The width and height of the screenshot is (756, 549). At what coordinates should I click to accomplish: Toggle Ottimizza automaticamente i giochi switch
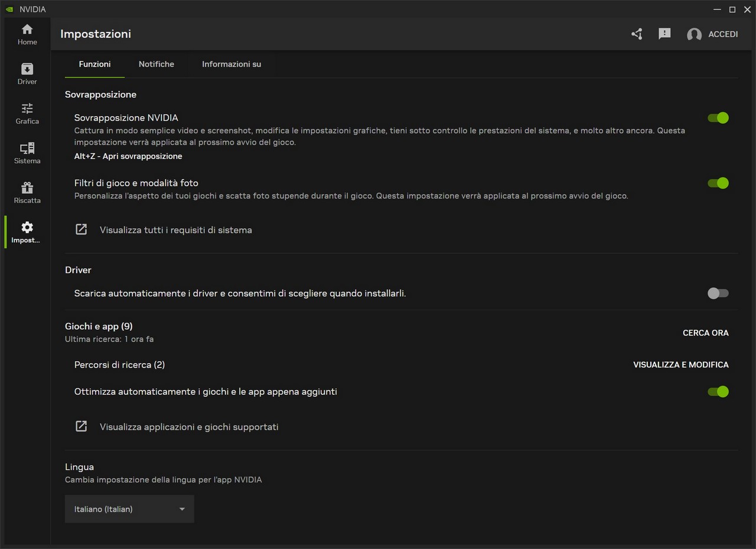coord(718,391)
